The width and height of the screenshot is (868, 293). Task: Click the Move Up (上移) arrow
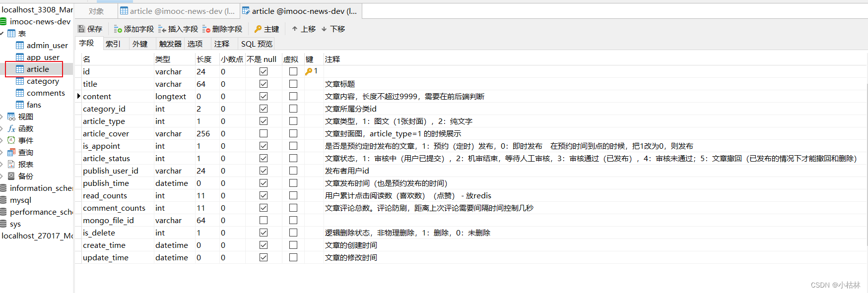[x=295, y=29]
